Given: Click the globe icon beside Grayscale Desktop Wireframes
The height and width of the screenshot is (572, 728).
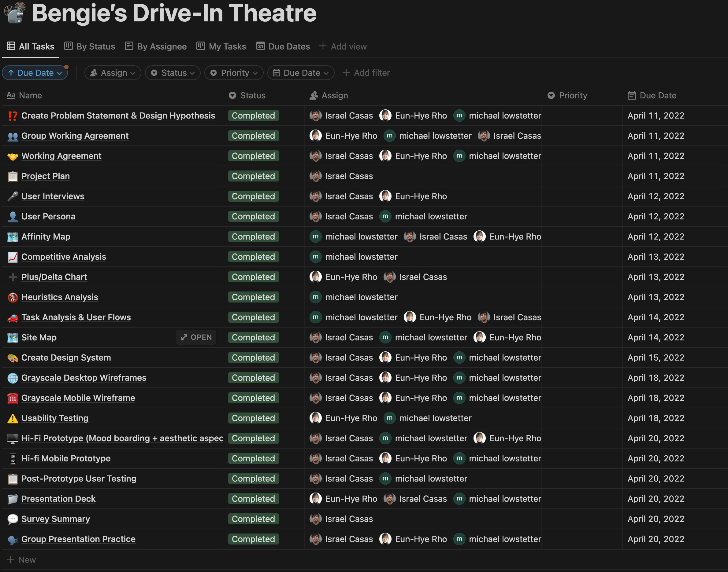Looking at the screenshot, I should click(x=13, y=378).
